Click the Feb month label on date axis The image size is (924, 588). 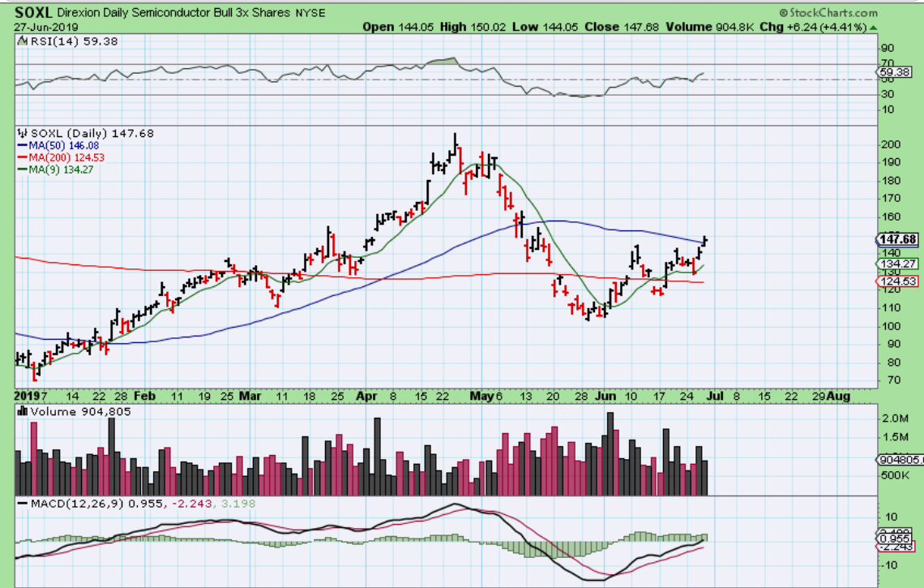tap(144, 397)
